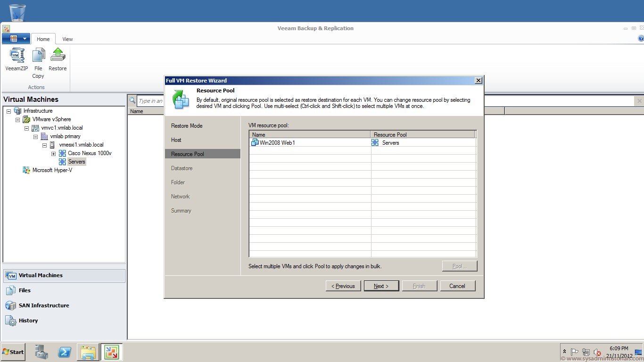
Task: Select Resource Pool wizard step
Action: pos(203,154)
